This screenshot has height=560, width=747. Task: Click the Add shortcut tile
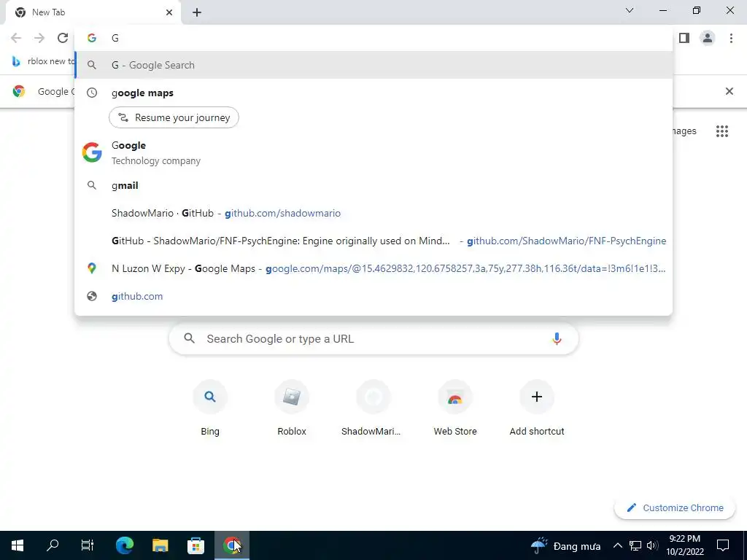(x=537, y=408)
